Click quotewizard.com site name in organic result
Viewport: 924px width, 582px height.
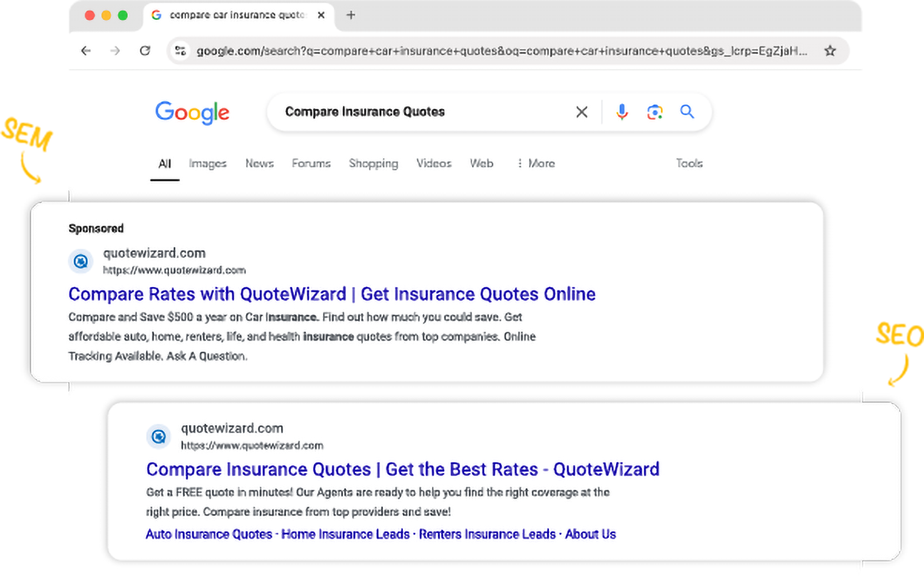pos(232,428)
